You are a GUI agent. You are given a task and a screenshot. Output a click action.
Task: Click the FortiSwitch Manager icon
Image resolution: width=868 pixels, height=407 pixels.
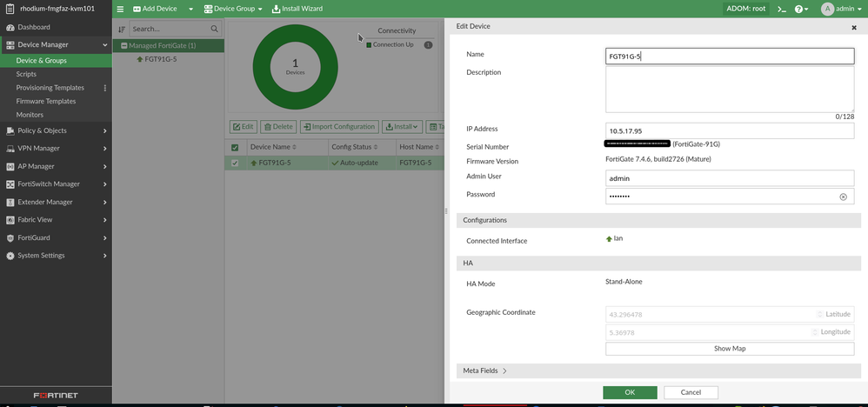10,183
